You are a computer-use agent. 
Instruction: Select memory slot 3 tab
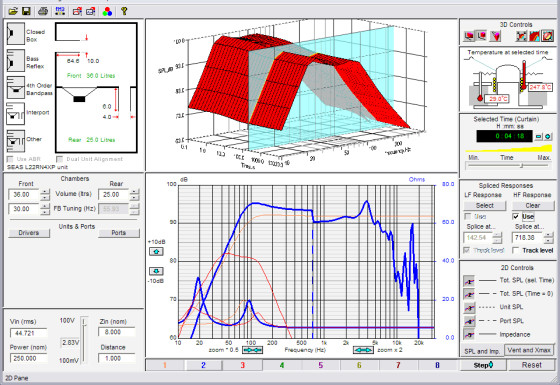point(242,365)
